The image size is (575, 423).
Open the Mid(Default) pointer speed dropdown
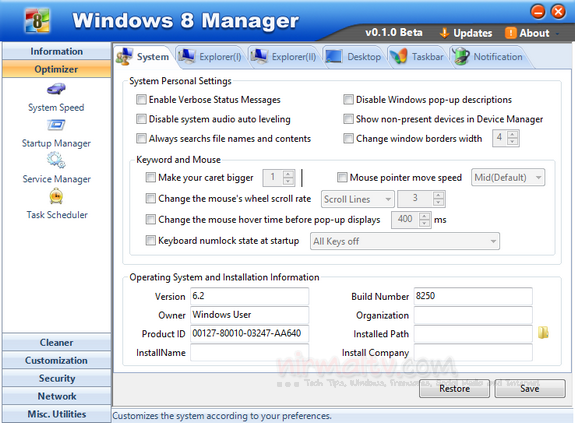click(508, 177)
